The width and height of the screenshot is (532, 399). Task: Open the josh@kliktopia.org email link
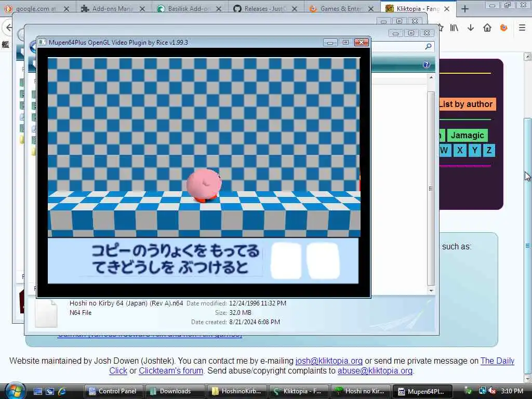coord(329,361)
